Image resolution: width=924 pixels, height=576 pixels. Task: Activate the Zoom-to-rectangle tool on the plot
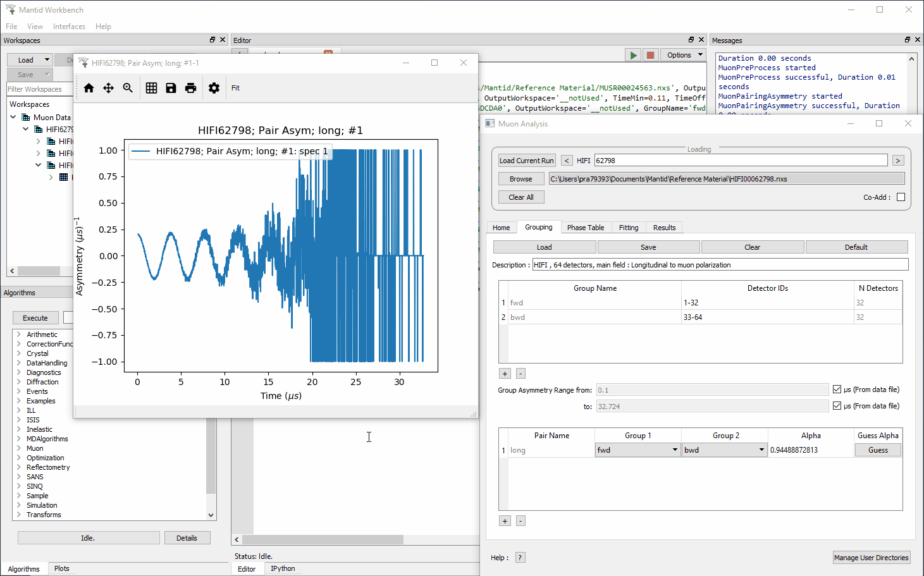128,88
